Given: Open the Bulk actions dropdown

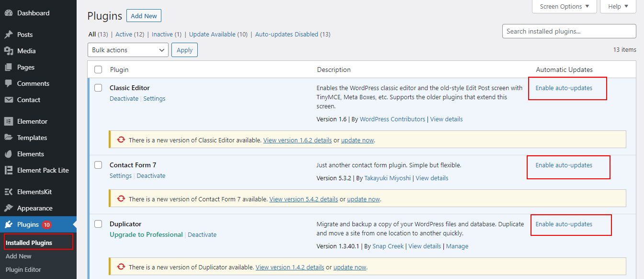Looking at the screenshot, I should coord(128,50).
